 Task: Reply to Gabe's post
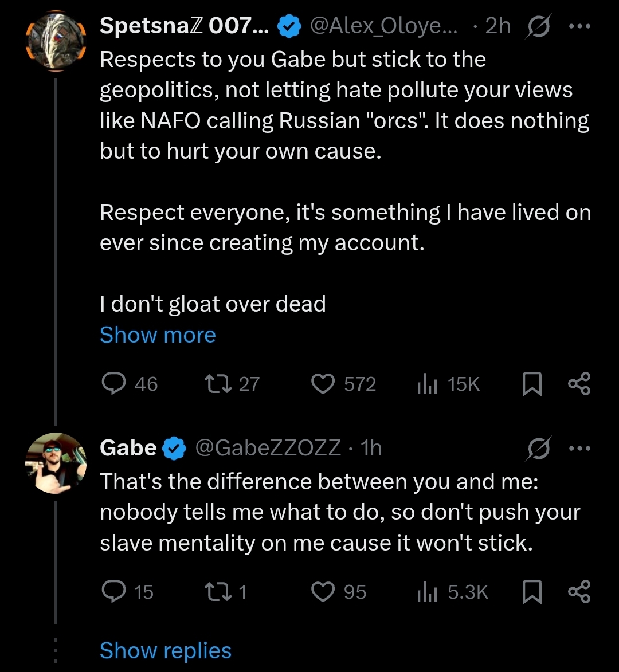coord(113,591)
